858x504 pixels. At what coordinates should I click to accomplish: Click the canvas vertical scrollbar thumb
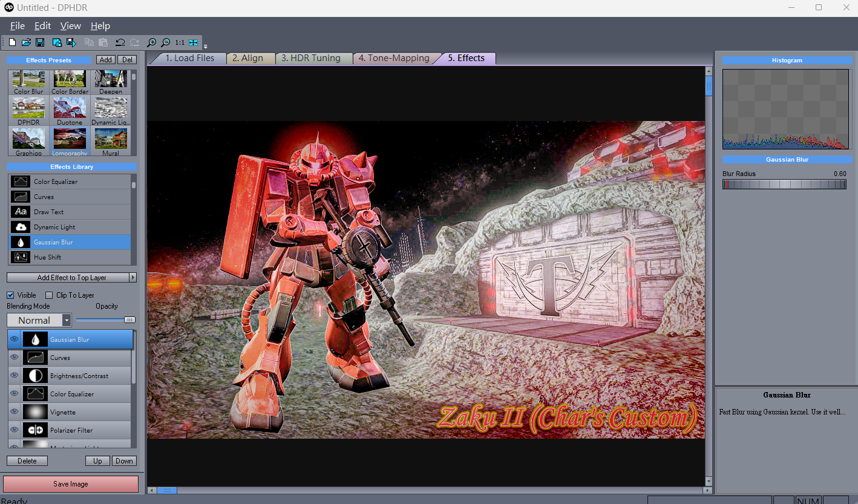709,86
